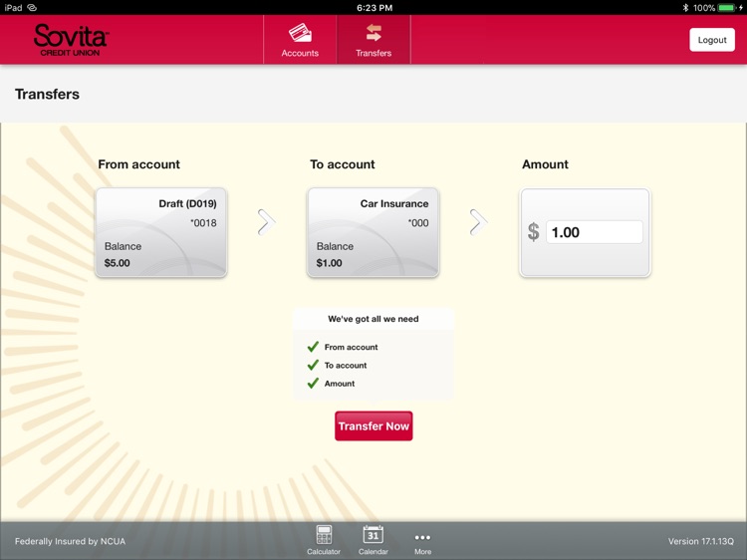Click the Sovita Credit Union logo

(x=71, y=40)
